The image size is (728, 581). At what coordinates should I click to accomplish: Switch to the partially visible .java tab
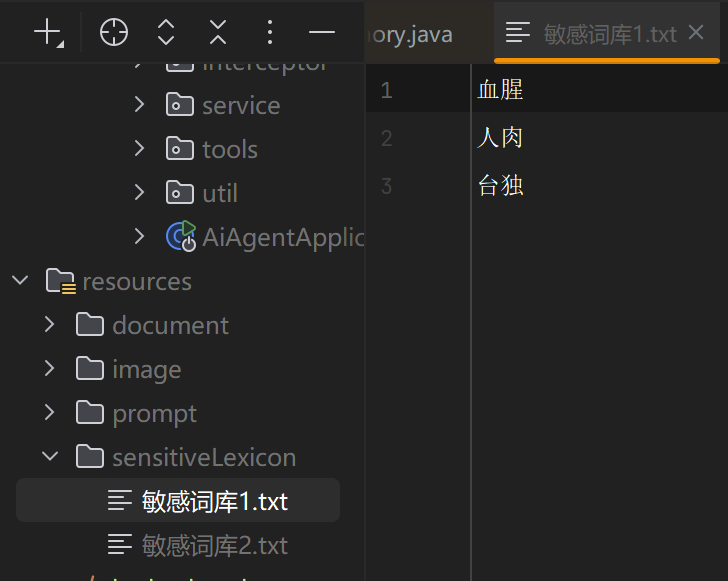(413, 35)
